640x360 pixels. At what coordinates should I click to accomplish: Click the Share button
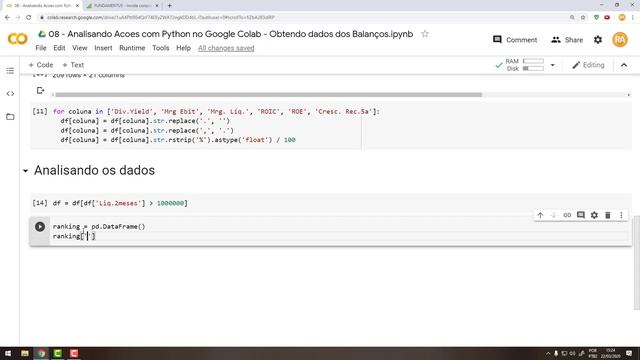point(567,40)
